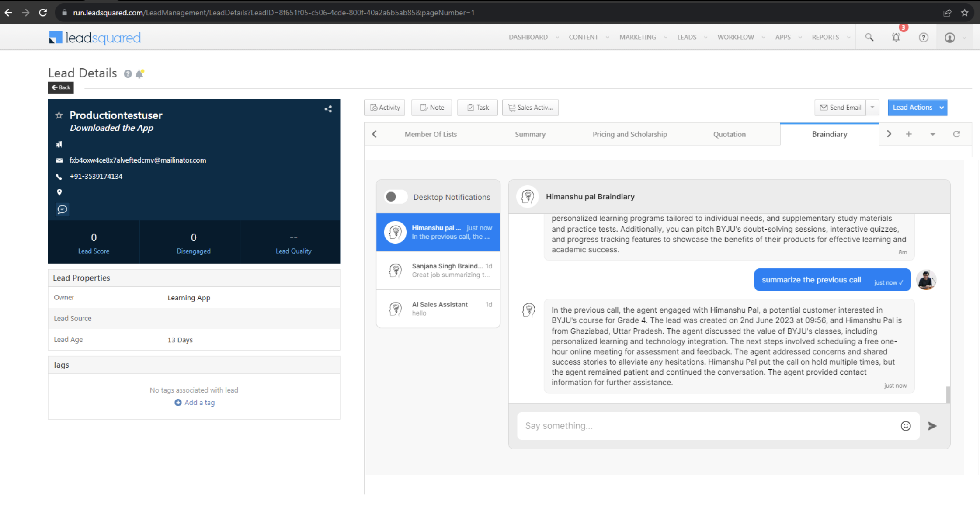
Task: Click the LeadSquared logo
Action: tap(95, 38)
